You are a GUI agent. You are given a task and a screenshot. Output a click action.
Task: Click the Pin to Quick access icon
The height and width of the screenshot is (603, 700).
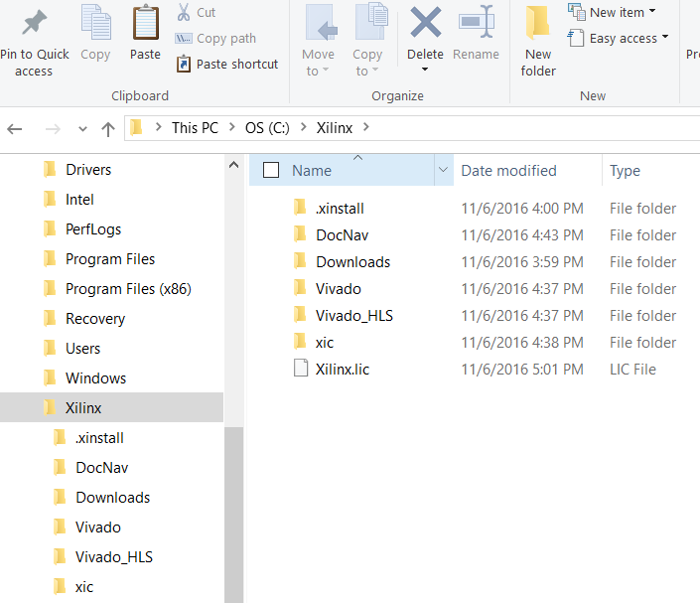point(35,22)
